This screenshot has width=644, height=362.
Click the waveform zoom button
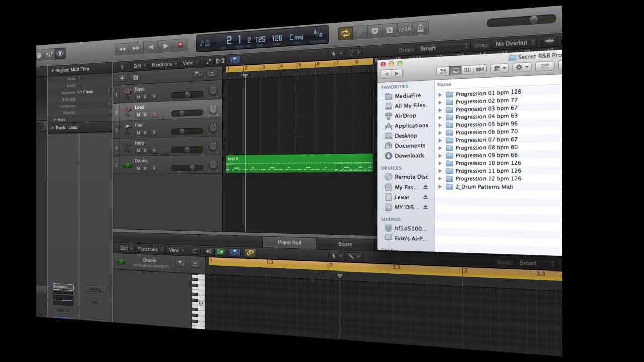pyautogui.click(x=549, y=41)
